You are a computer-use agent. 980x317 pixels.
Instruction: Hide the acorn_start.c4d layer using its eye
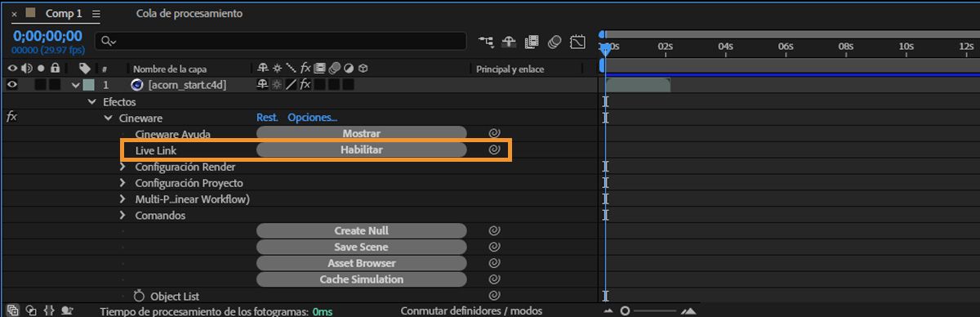(x=12, y=84)
